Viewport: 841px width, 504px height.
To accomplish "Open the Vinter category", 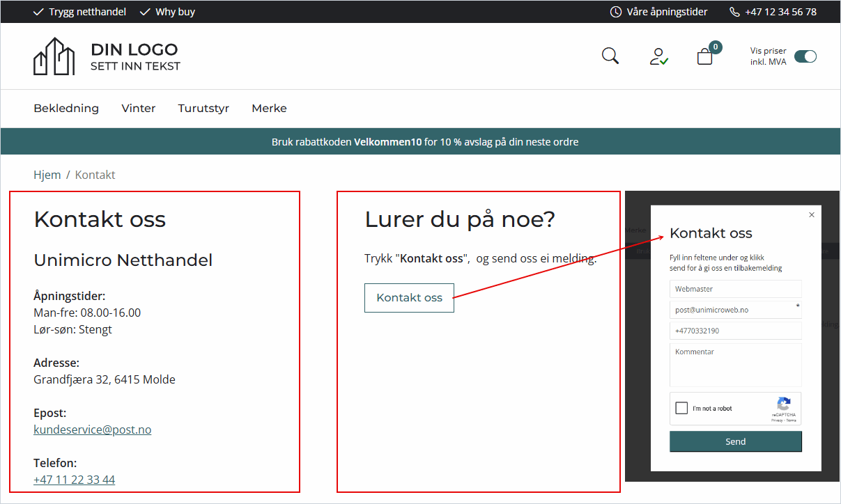I will [x=138, y=108].
